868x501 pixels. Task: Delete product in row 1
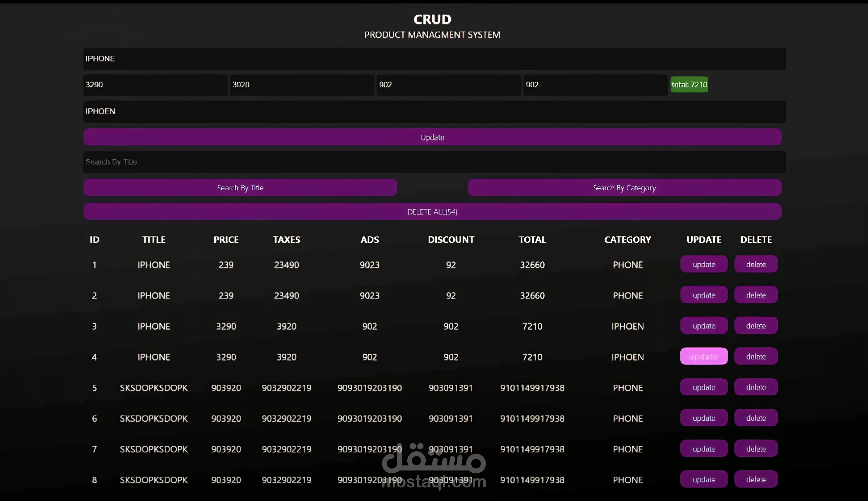(756, 264)
